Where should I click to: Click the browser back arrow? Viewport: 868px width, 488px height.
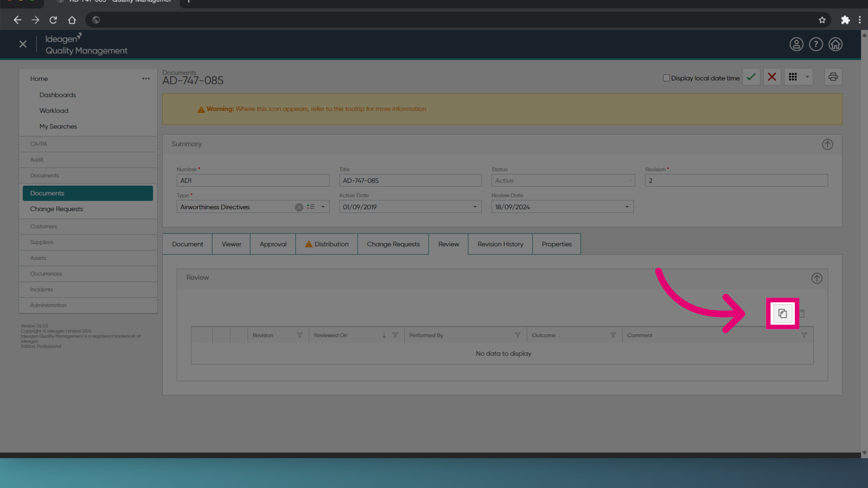[17, 20]
